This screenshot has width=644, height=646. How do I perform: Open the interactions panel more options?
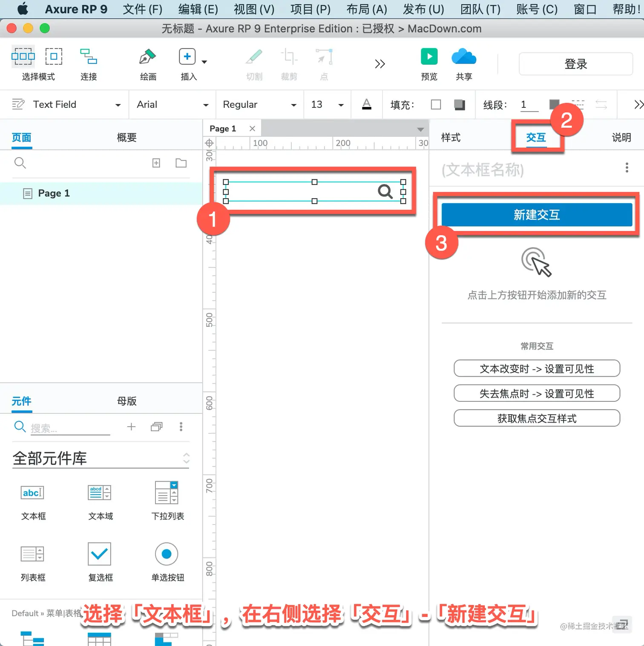627,167
